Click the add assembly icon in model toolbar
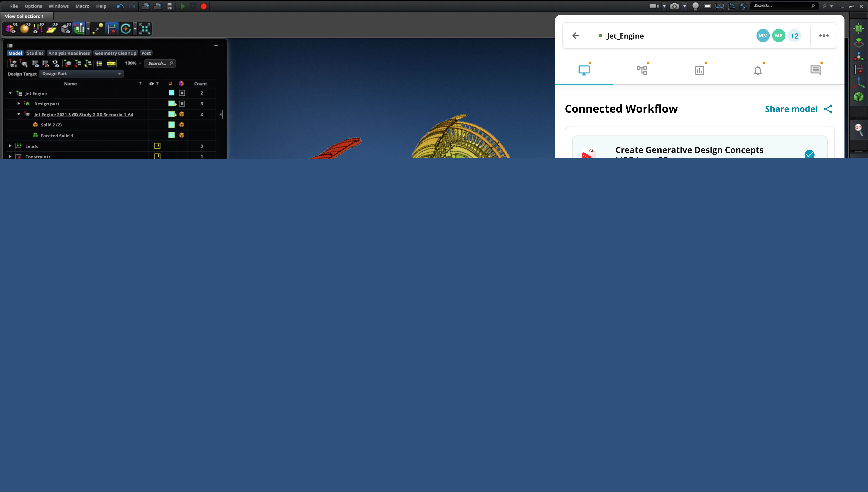 point(13,63)
